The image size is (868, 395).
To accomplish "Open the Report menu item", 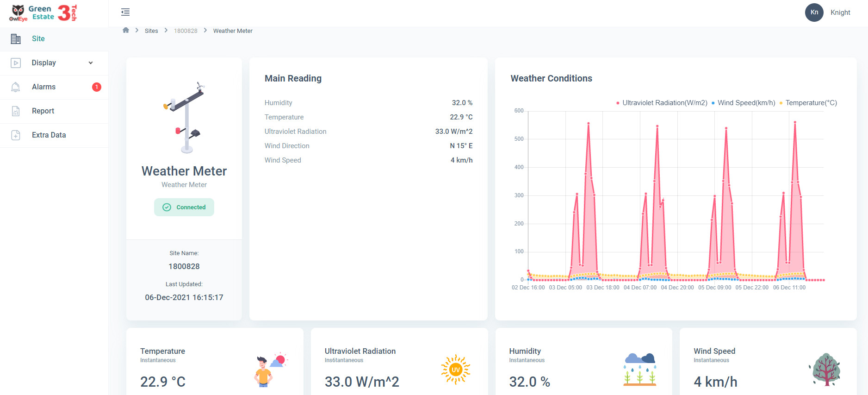I will tap(43, 111).
